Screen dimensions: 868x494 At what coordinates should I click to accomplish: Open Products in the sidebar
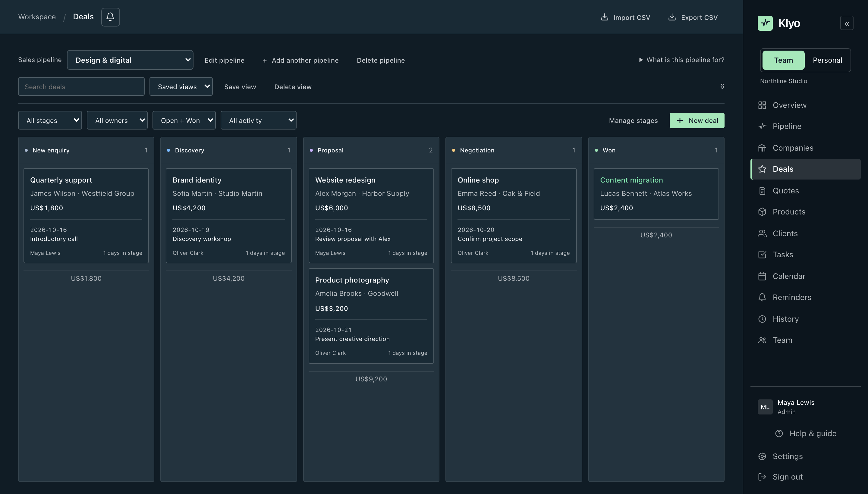pos(805,212)
